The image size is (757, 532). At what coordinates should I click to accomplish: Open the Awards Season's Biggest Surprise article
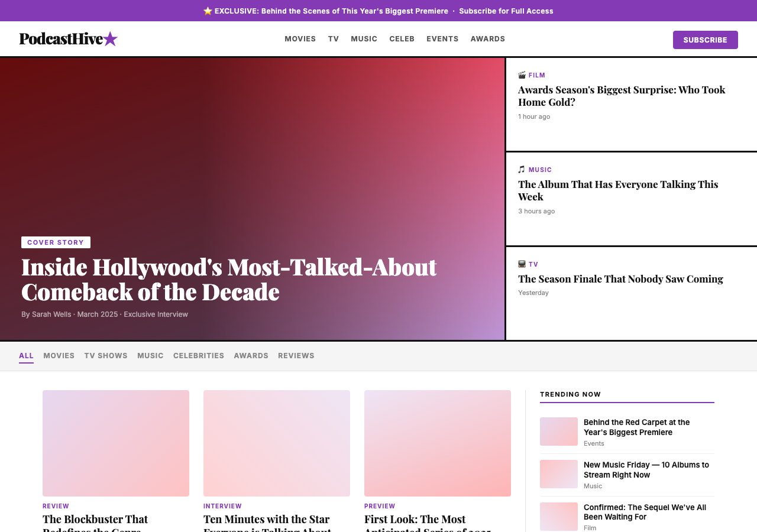(x=622, y=95)
